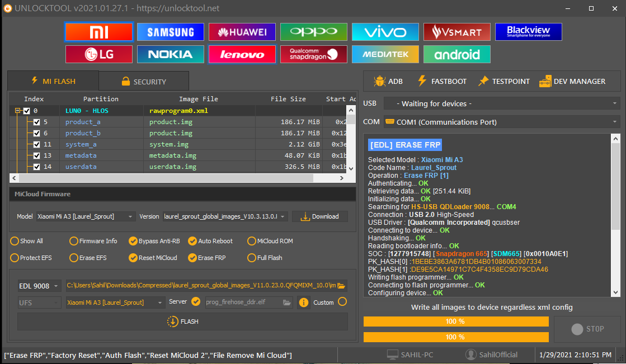Open the Vsmart brand module
The height and width of the screenshot is (364, 626).
pos(456,32)
